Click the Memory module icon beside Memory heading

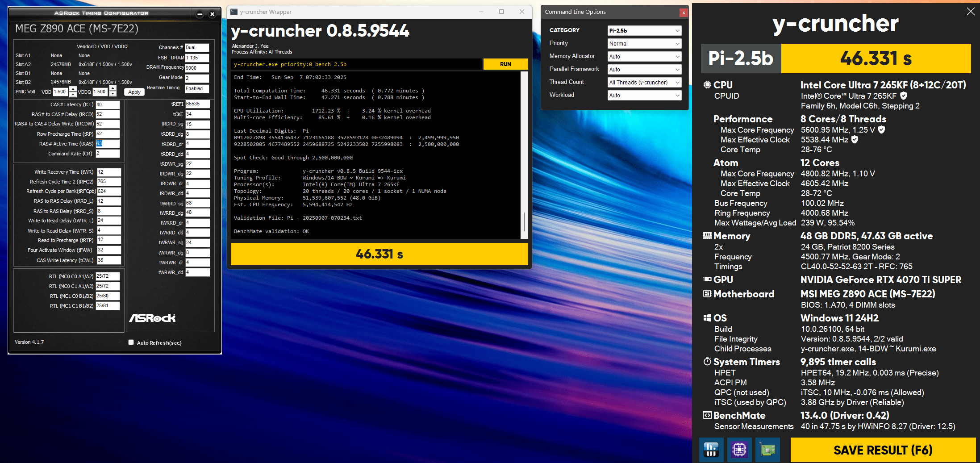tap(707, 235)
